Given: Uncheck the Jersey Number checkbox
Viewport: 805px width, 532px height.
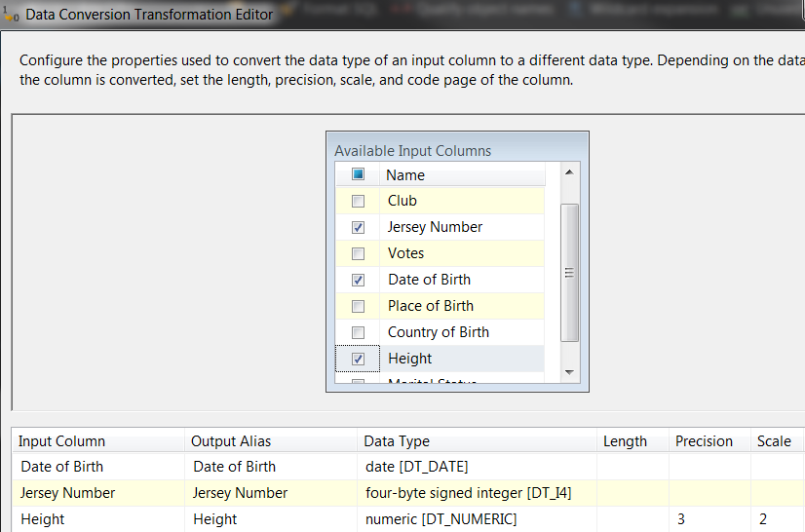Looking at the screenshot, I should (x=358, y=227).
